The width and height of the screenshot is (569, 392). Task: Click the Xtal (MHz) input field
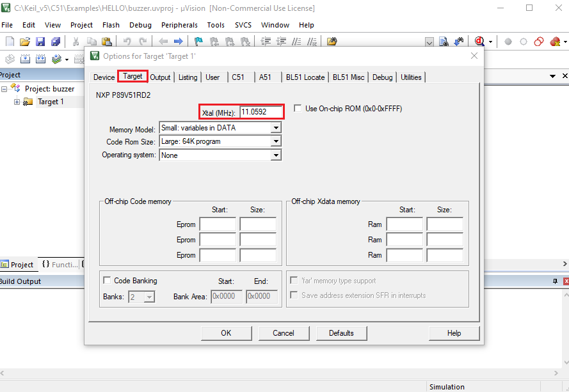tap(261, 112)
